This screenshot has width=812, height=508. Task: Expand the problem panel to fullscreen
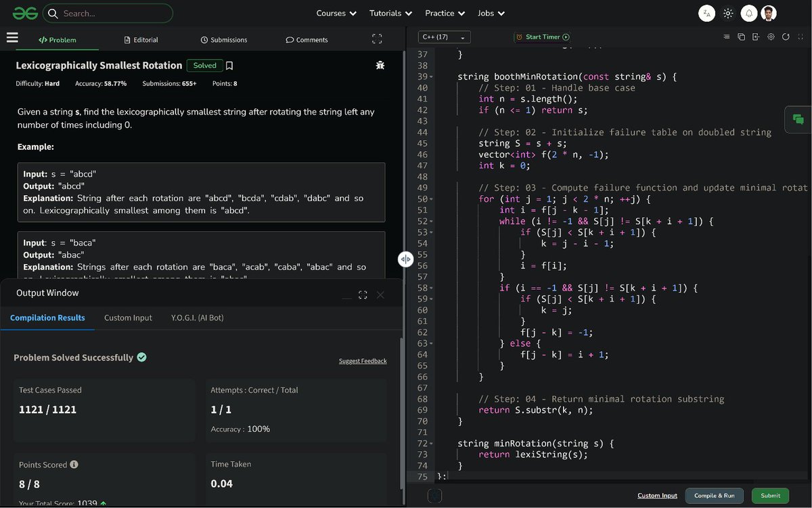pos(377,39)
